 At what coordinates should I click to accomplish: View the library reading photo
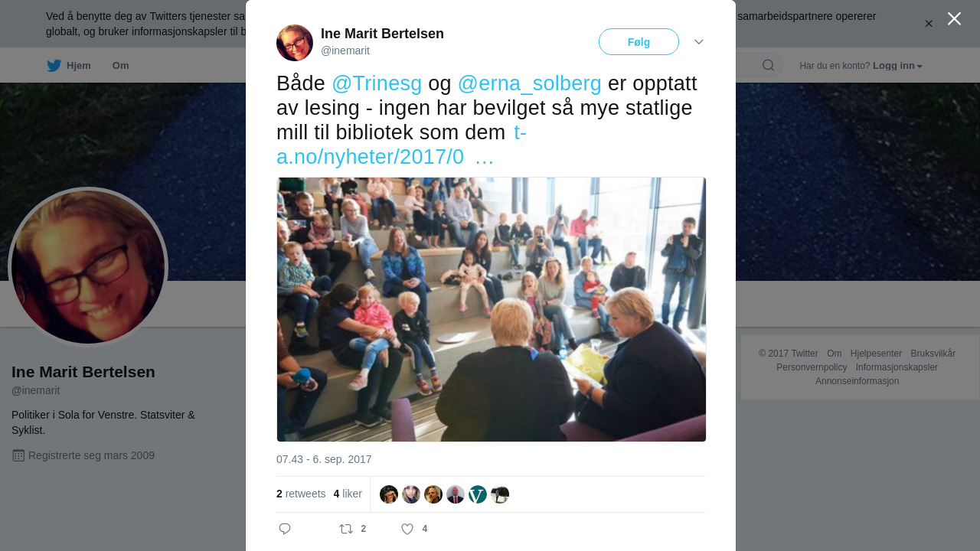tap(492, 309)
